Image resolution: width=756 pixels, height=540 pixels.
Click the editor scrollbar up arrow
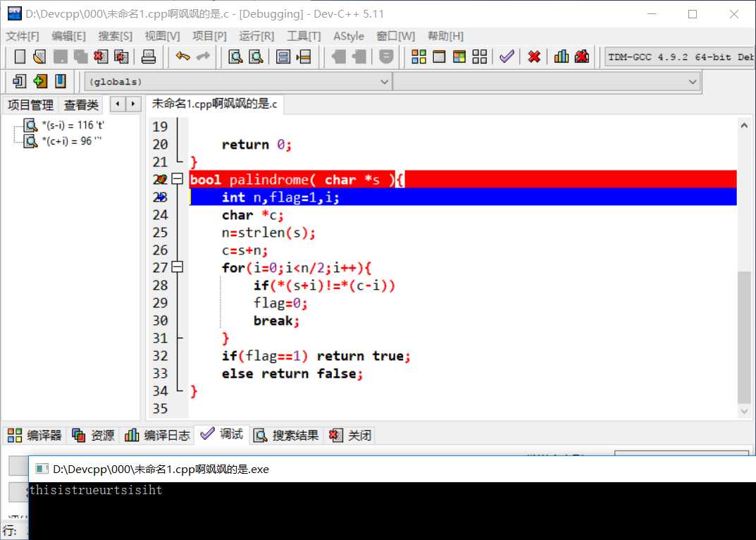point(744,125)
